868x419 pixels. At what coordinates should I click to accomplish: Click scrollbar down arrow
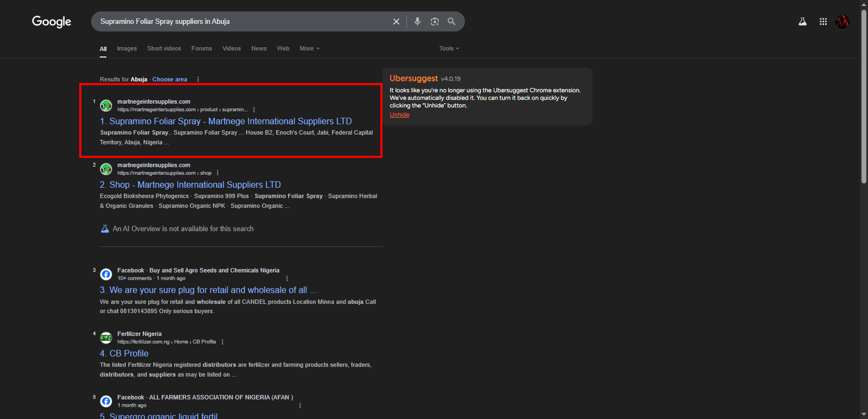point(864,415)
